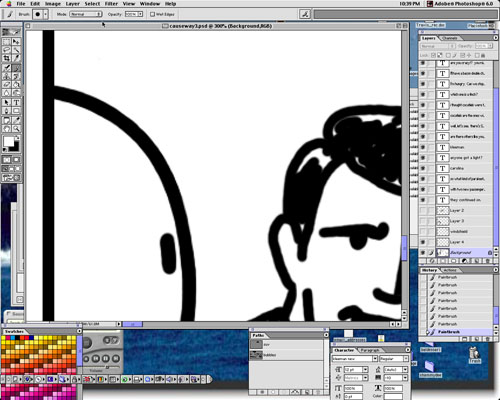Click the Actions tab in History palette

tap(449, 270)
